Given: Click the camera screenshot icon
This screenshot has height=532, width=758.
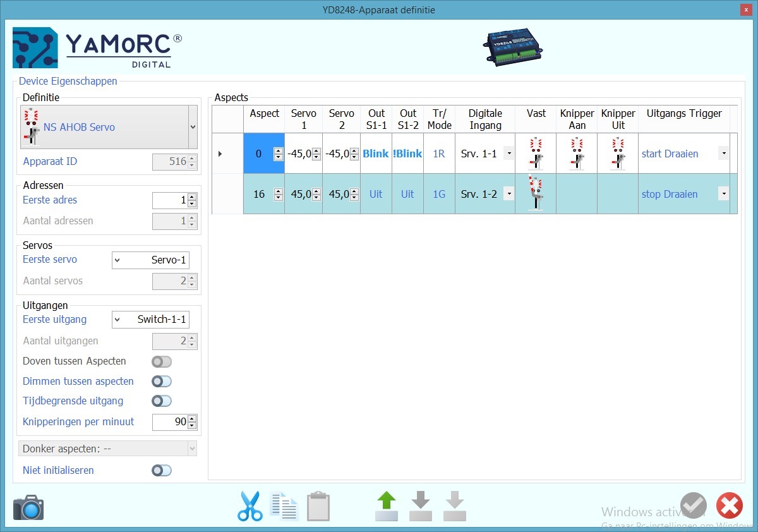Looking at the screenshot, I should [x=28, y=507].
